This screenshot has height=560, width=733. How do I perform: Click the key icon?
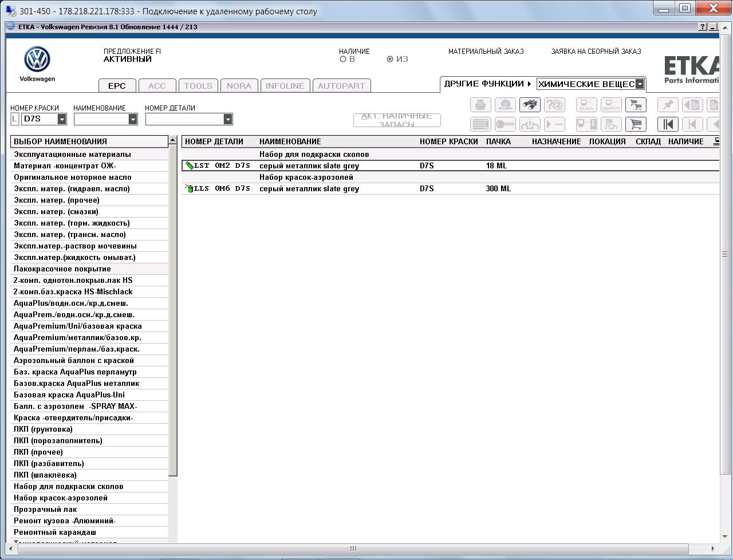(x=506, y=124)
